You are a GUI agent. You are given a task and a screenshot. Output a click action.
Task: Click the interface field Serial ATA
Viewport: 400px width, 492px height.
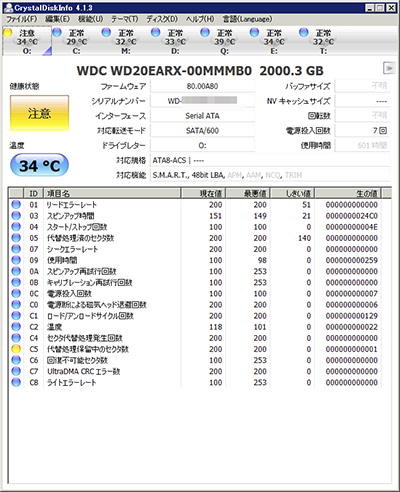[202, 116]
